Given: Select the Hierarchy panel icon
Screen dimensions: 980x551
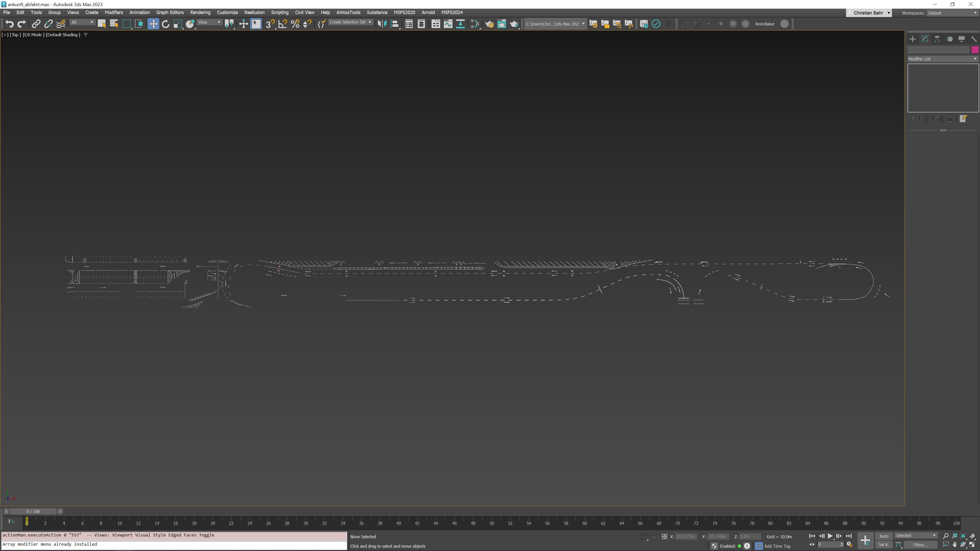Looking at the screenshot, I should (x=937, y=39).
